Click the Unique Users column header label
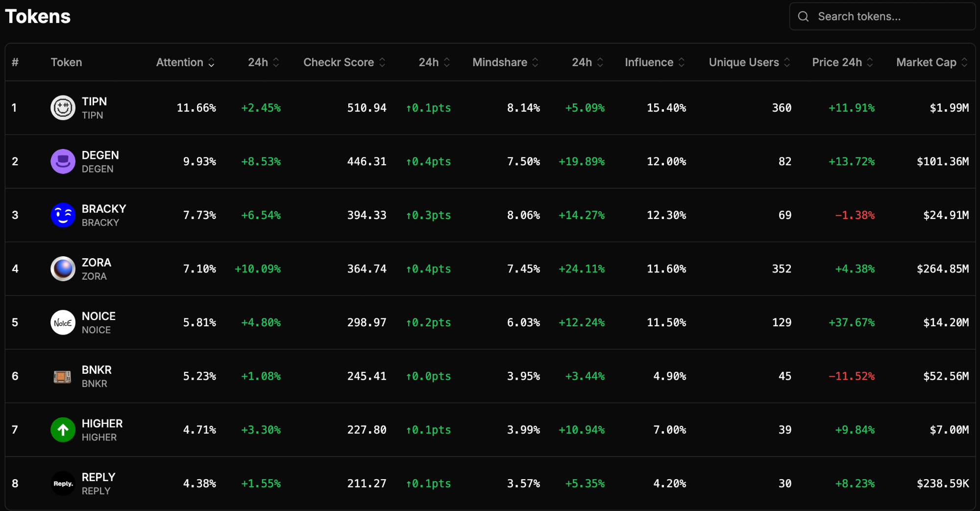980x511 pixels. (744, 63)
